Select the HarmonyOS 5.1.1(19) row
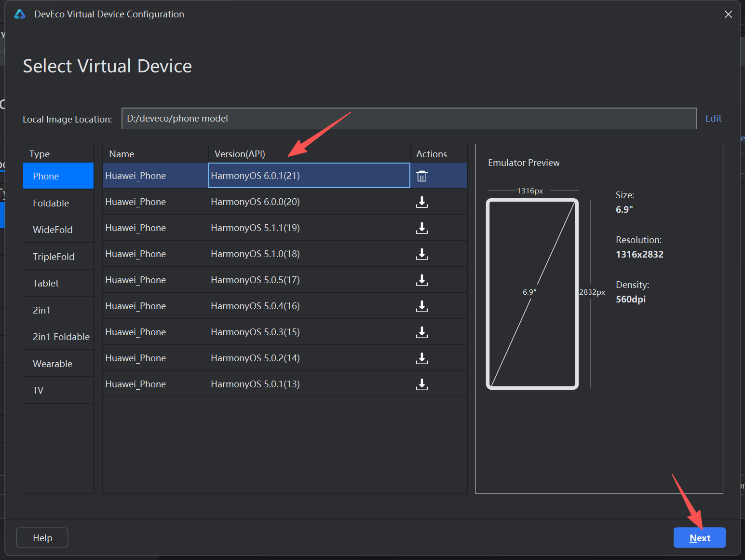This screenshot has width=745, height=560. tap(284, 228)
